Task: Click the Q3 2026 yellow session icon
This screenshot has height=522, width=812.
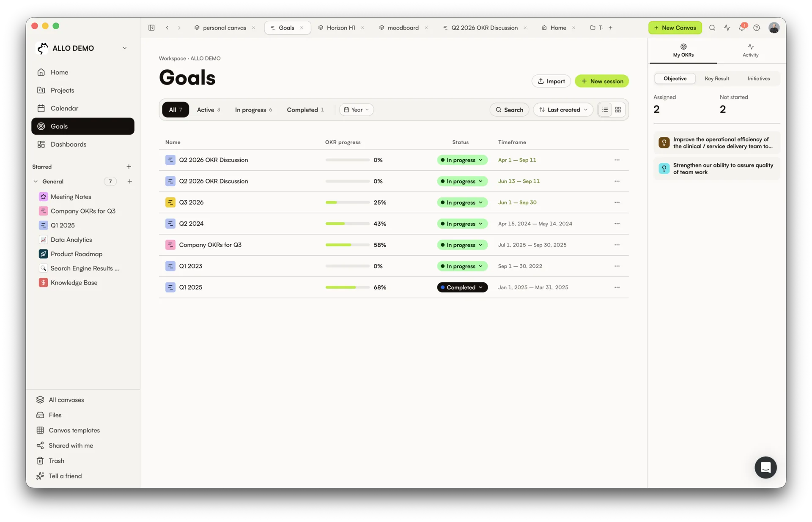Action: pyautogui.click(x=170, y=202)
